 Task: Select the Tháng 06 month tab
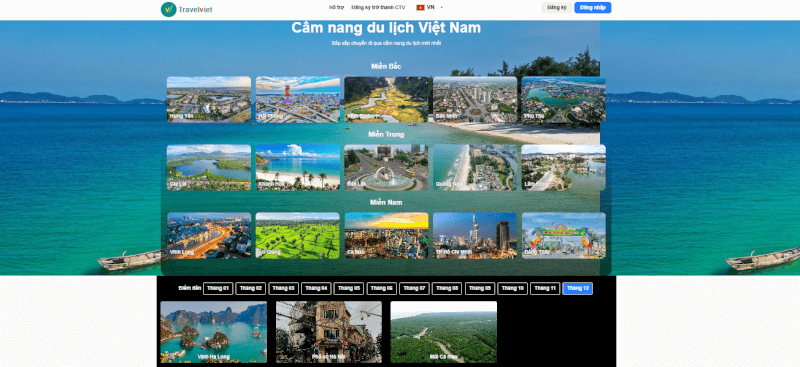[382, 288]
